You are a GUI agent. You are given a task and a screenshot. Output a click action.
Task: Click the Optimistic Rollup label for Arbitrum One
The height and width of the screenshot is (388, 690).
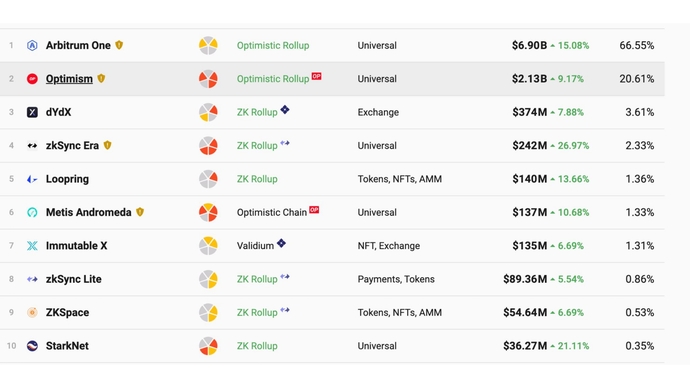(x=273, y=45)
